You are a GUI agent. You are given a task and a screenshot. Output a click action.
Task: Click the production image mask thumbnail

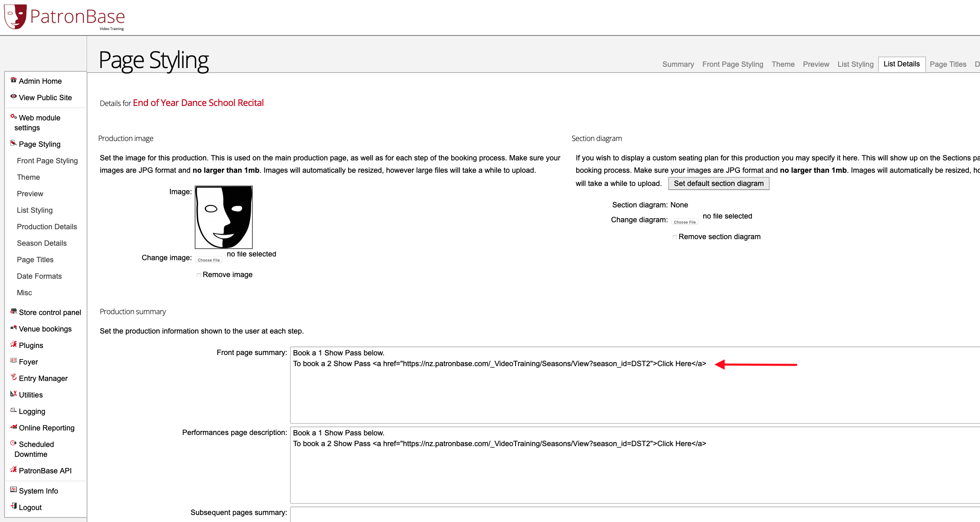point(224,217)
